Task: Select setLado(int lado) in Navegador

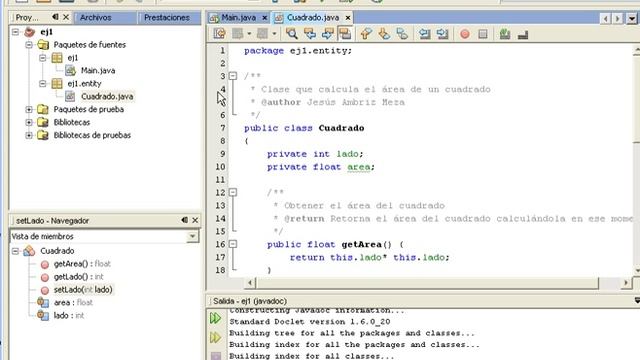Action: (x=83, y=289)
